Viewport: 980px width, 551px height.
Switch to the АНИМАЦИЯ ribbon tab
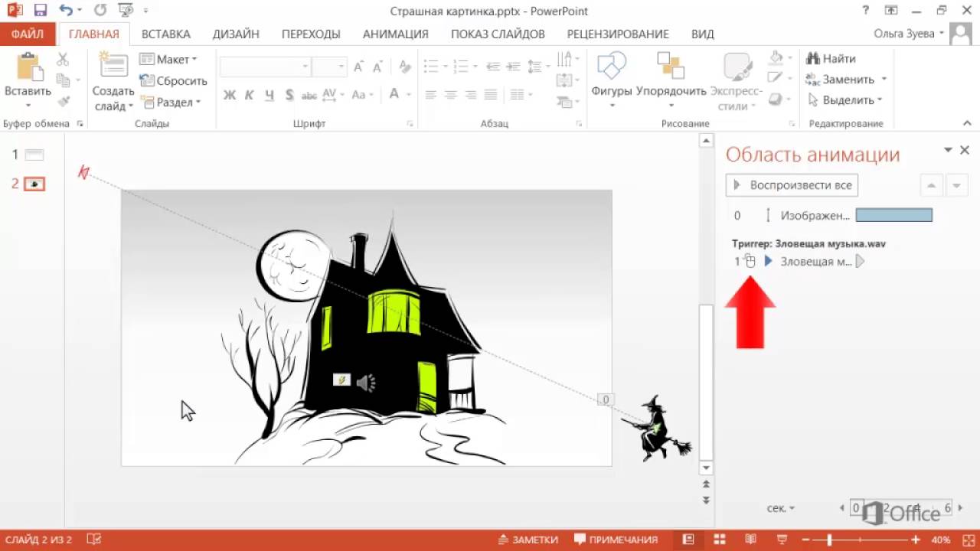[x=395, y=34]
